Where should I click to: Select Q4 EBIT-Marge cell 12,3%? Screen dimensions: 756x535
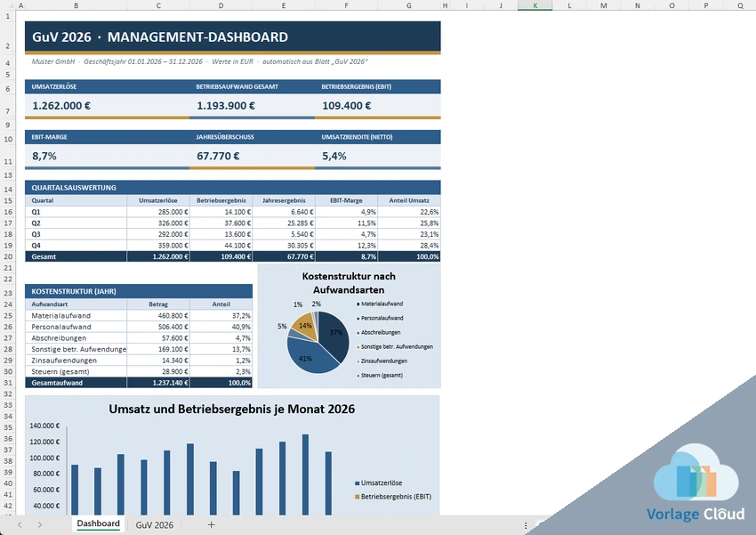tap(346, 246)
